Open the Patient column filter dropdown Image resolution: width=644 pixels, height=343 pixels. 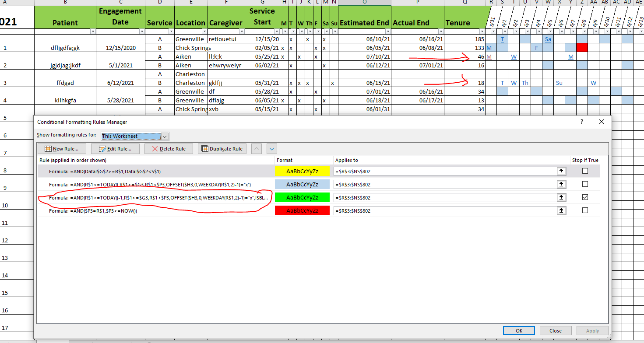pyautogui.click(x=93, y=31)
